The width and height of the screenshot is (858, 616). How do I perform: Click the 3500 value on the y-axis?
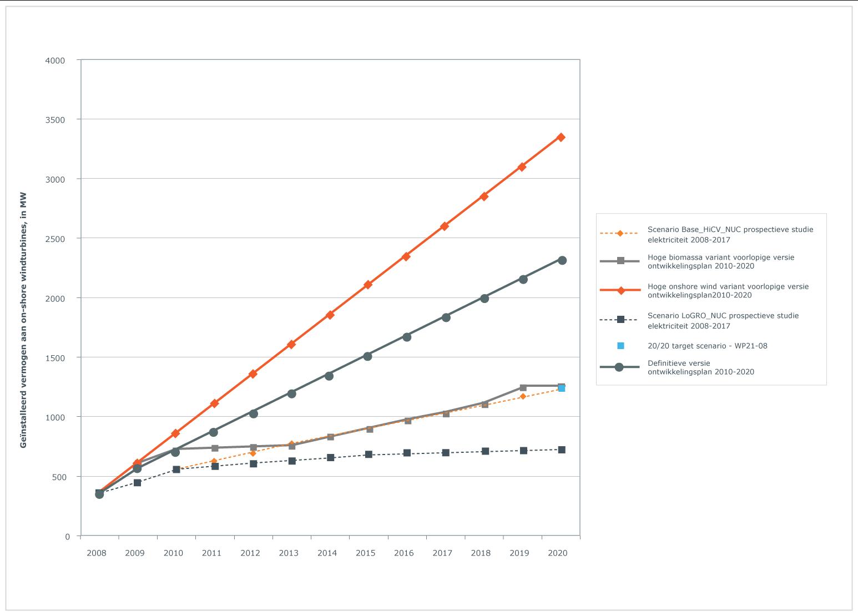[55, 120]
